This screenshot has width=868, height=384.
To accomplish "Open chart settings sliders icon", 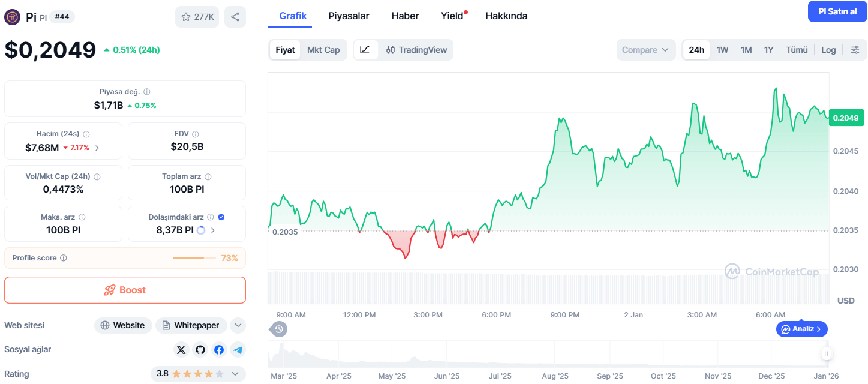I will coord(855,50).
